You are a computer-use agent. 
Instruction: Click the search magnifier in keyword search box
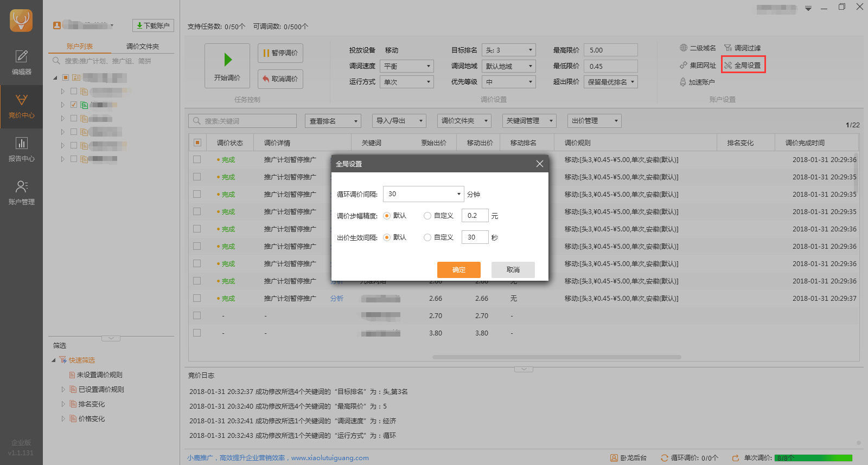pos(196,121)
